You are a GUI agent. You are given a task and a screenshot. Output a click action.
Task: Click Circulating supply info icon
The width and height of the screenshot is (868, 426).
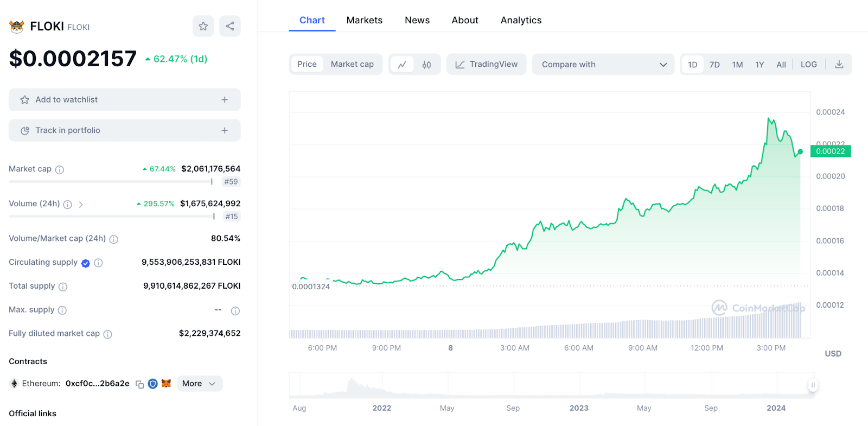[98, 263]
